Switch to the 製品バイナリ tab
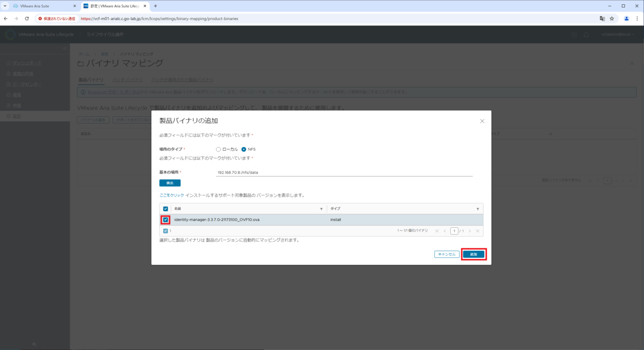Screen dimensions: 644x350 click(x=91, y=79)
